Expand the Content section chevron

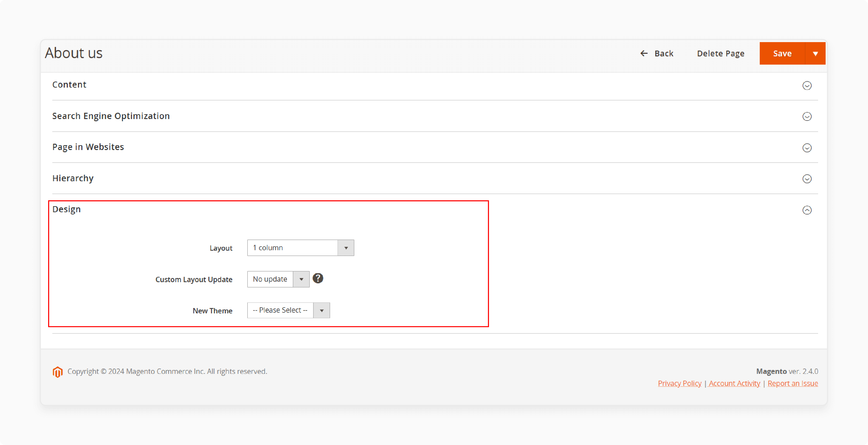click(807, 85)
